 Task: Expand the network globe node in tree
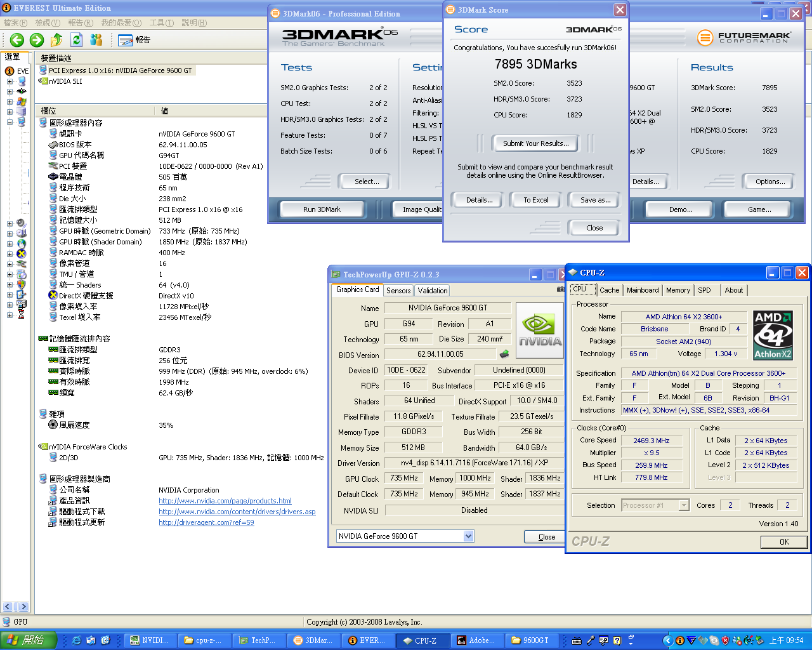click(10, 244)
